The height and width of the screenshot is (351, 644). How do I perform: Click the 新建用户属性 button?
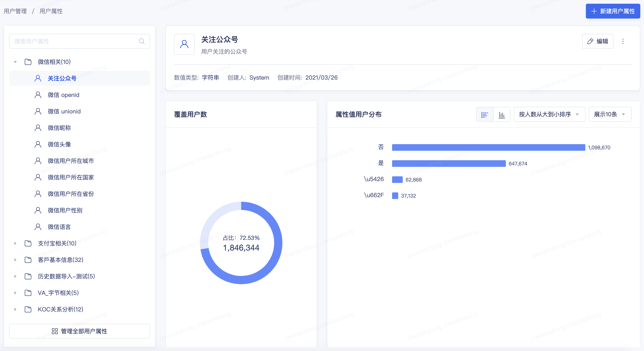click(x=613, y=11)
